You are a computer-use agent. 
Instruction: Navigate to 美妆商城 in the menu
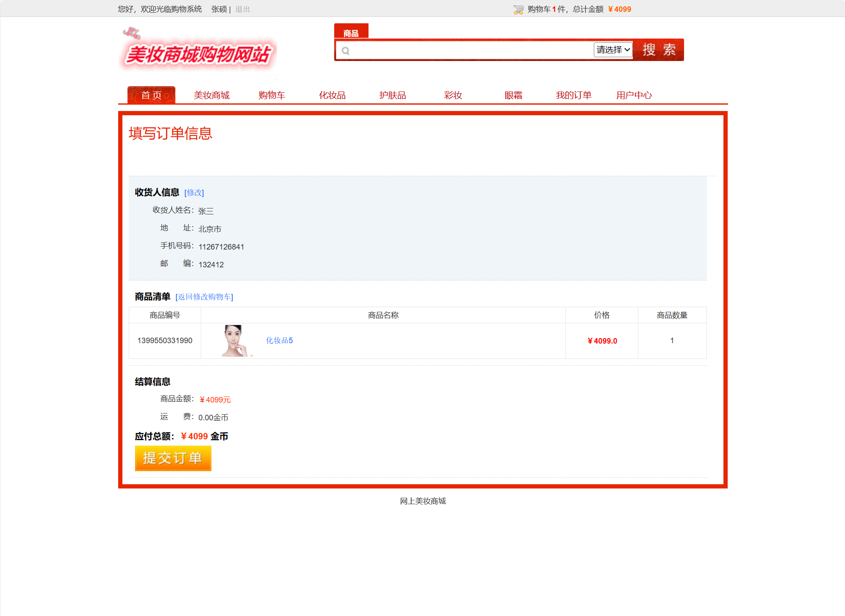[x=211, y=95]
